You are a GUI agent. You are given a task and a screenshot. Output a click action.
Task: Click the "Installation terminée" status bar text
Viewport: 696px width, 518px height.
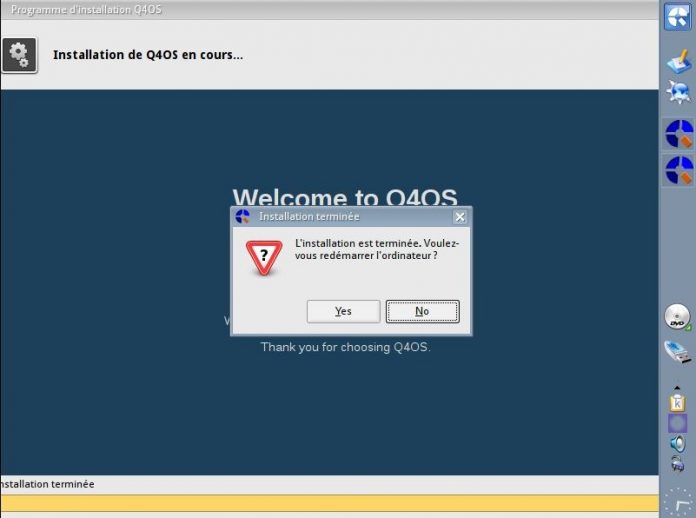point(47,484)
